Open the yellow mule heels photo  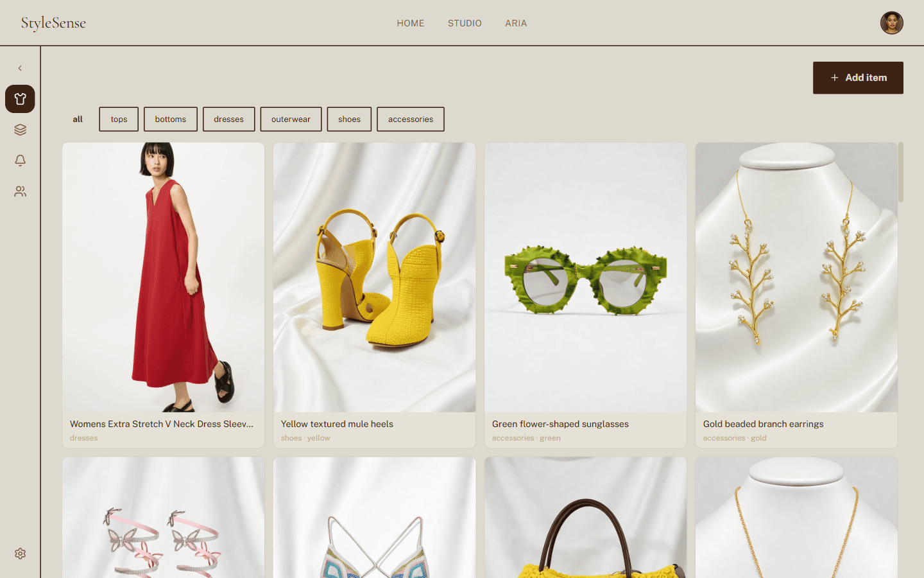point(374,277)
